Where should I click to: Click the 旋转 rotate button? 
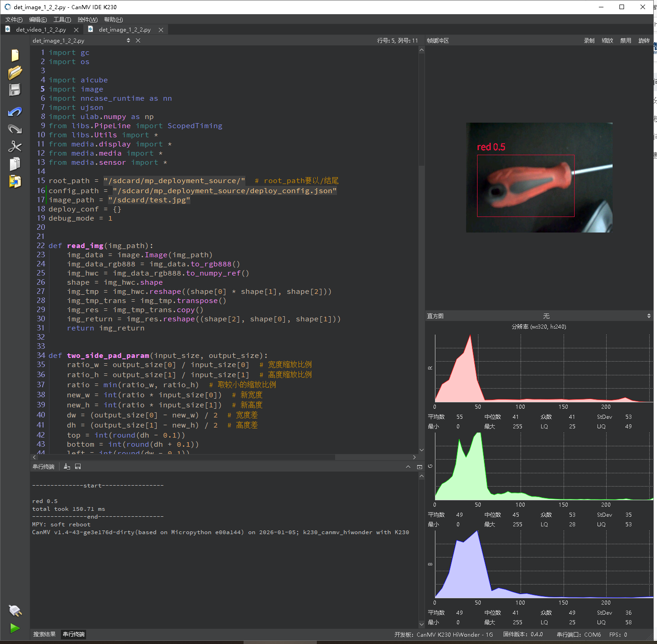click(x=644, y=41)
